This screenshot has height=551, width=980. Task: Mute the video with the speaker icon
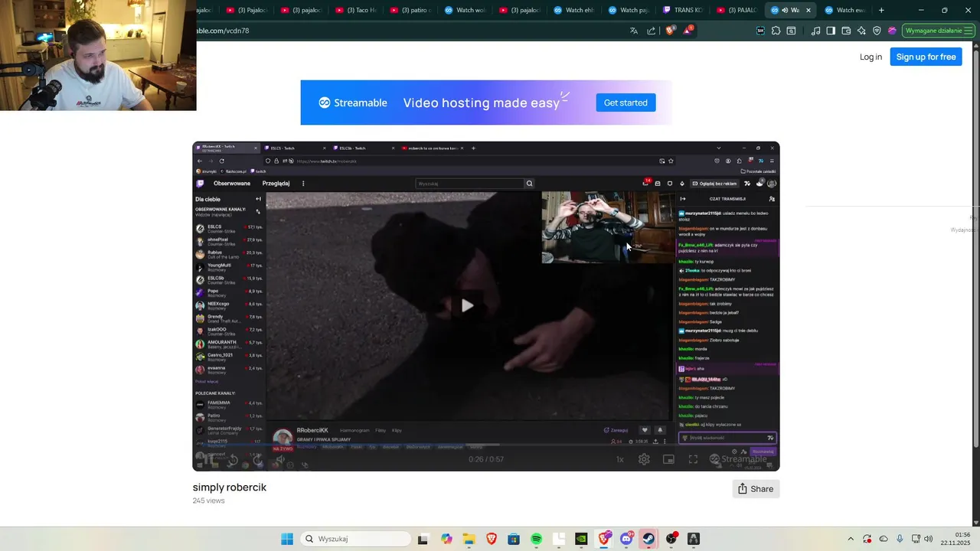pyautogui.click(x=280, y=459)
